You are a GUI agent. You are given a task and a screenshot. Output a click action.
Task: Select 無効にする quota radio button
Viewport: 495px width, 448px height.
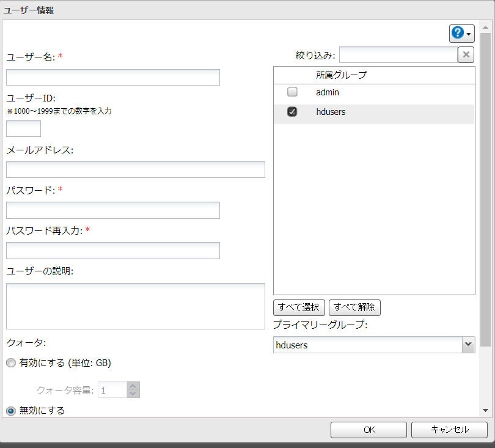[10, 411]
